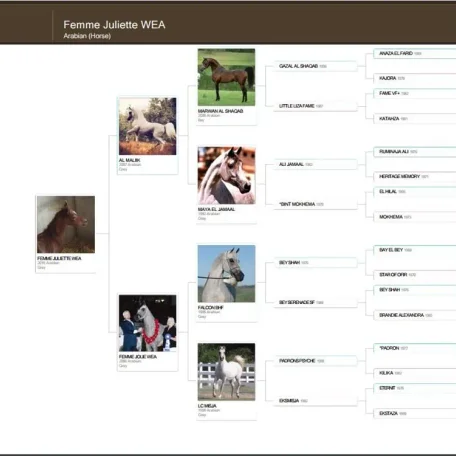The width and height of the screenshot is (456, 456).
Task: Open the Brandie Alexandra entry
Action: (415, 315)
